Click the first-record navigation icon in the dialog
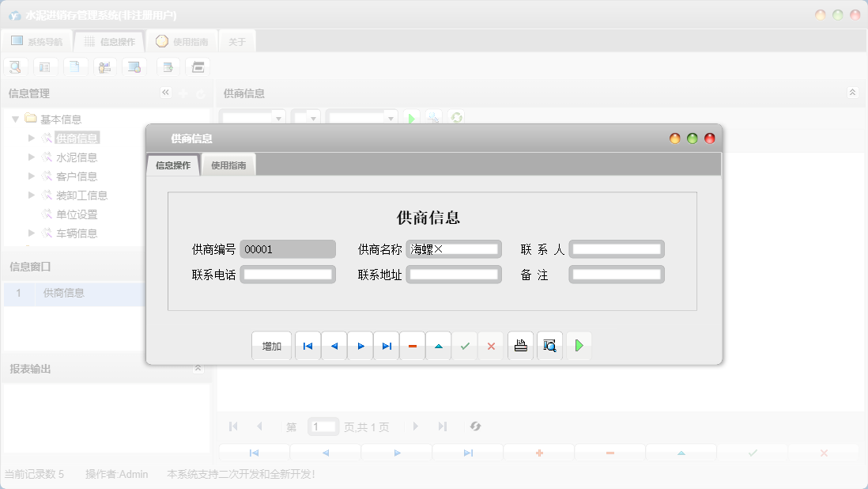The height and width of the screenshot is (489, 868). point(308,345)
